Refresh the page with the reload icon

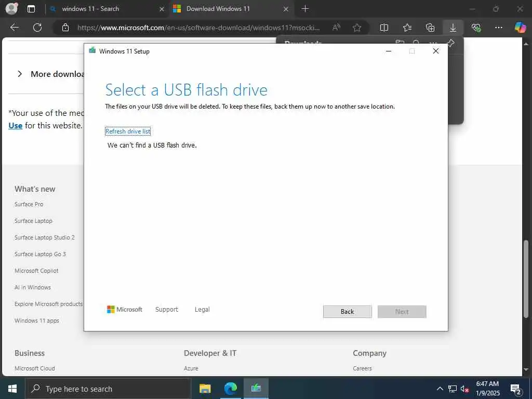[37, 28]
